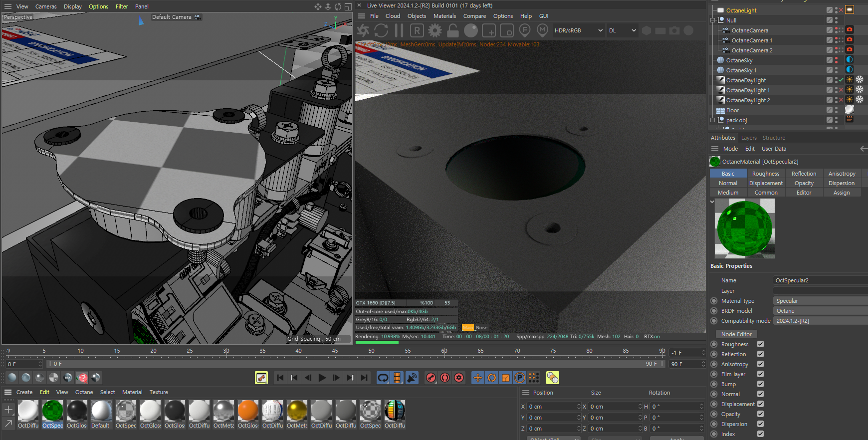This screenshot has height=440, width=868.
Task: Open the HDR/sRGB dropdown
Action: pos(578,30)
